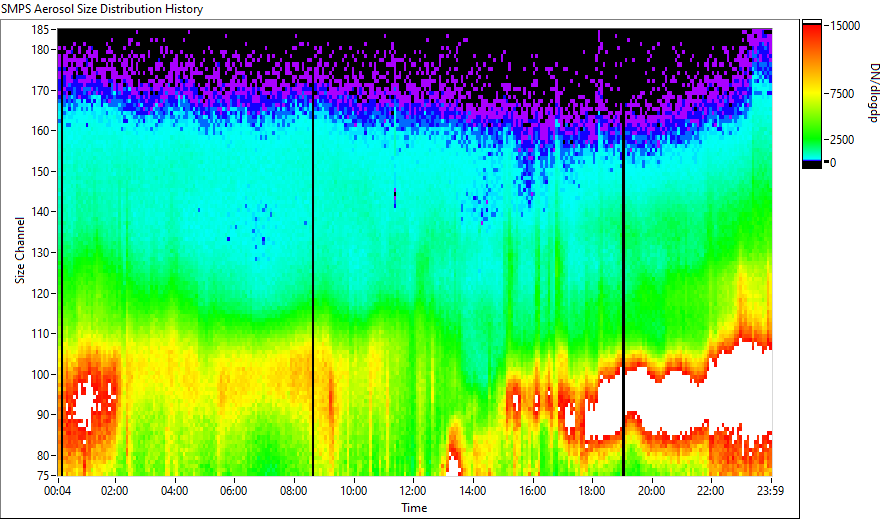Viewport: 884px width, 519px height.
Task: Click the 185 size channel tick
Action: click(39, 30)
